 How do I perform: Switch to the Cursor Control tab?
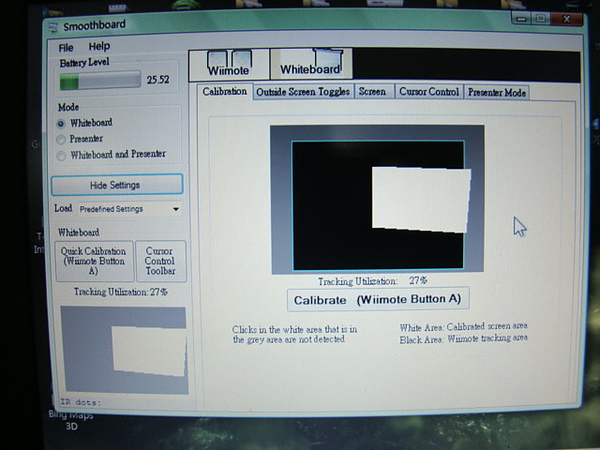tap(429, 92)
